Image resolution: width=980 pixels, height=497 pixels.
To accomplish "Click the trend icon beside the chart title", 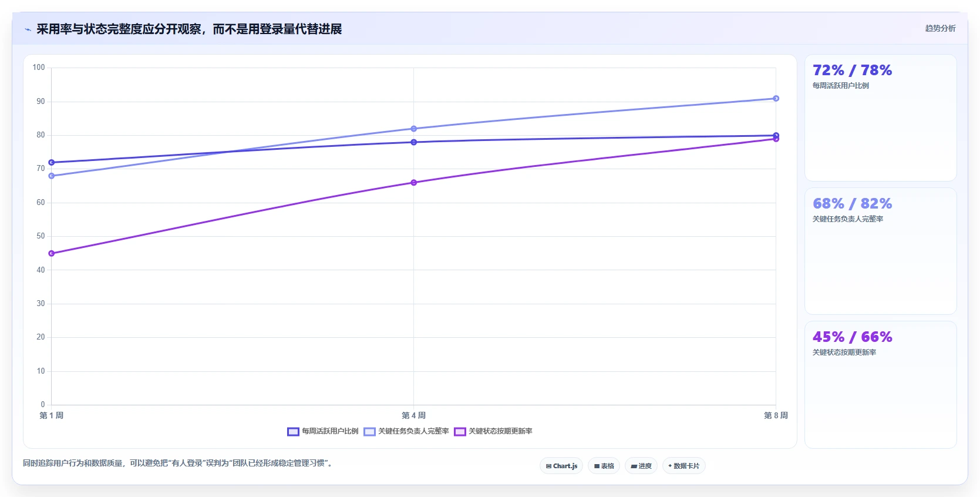I will pyautogui.click(x=28, y=29).
